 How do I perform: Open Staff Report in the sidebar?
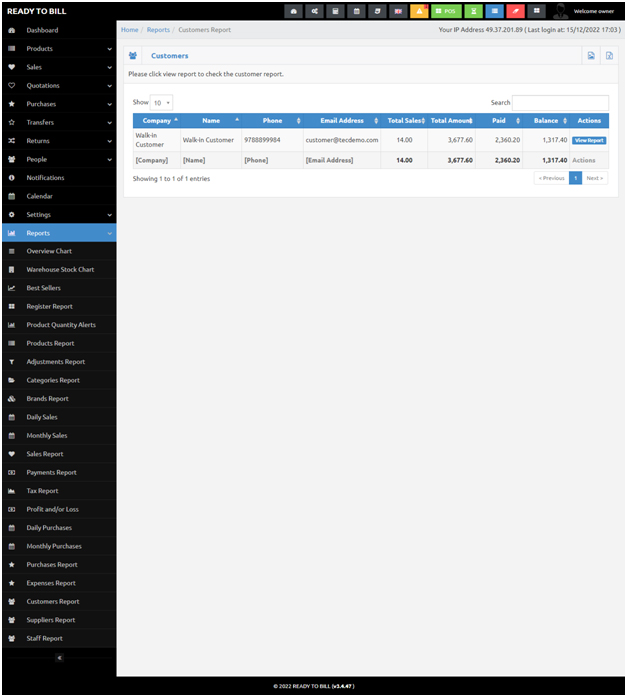click(59, 638)
